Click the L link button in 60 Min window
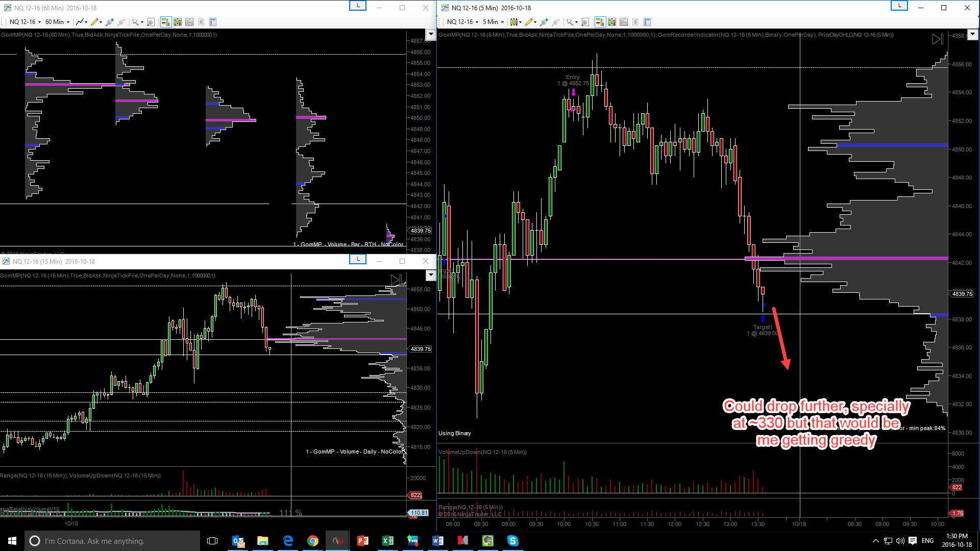The height and width of the screenshot is (551, 980). [358, 6]
